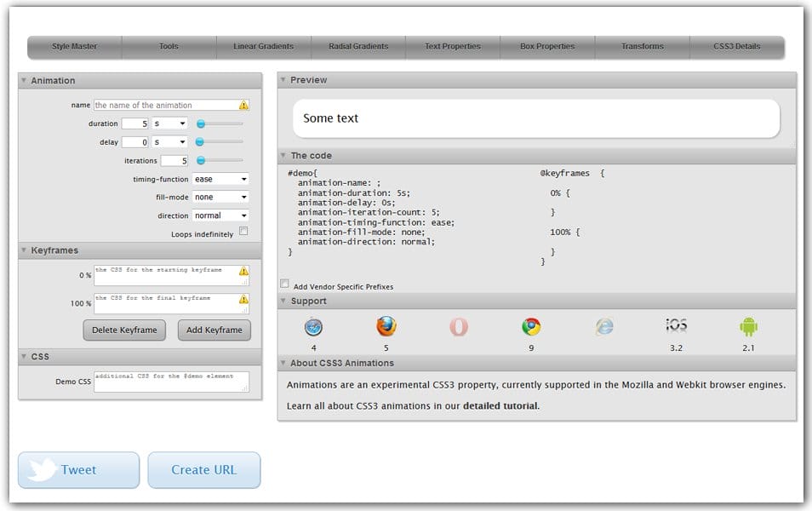Click the Opera browser support icon
This screenshot has width=812, height=511.
(x=459, y=327)
